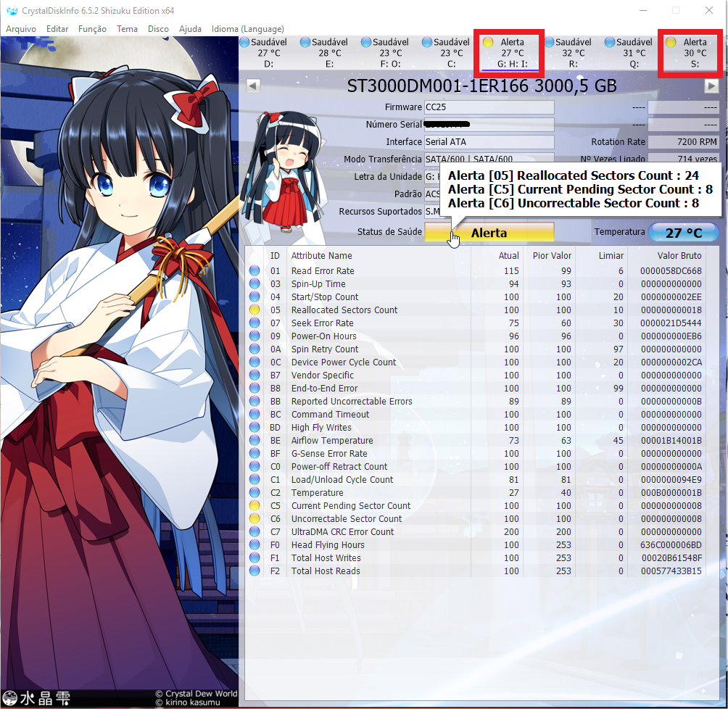Click the blue status icon for Read Error Rate
The image size is (728, 709).
255,270
